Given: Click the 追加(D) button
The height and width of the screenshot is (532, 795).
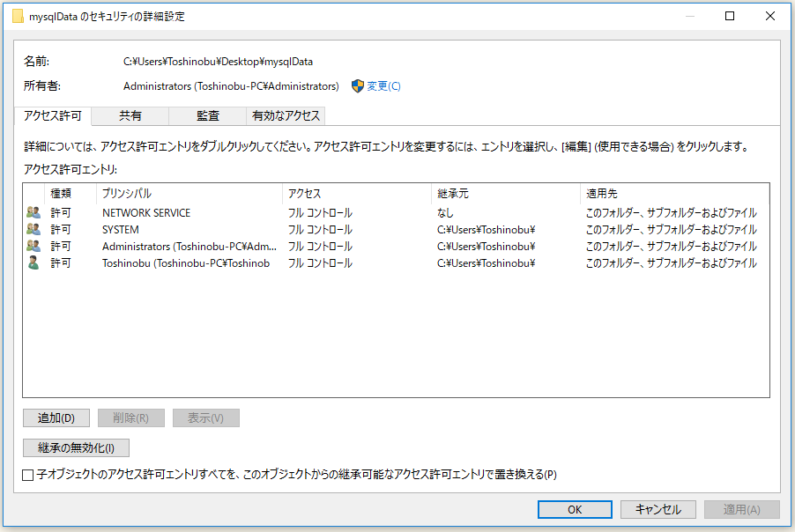Looking at the screenshot, I should tap(56, 418).
